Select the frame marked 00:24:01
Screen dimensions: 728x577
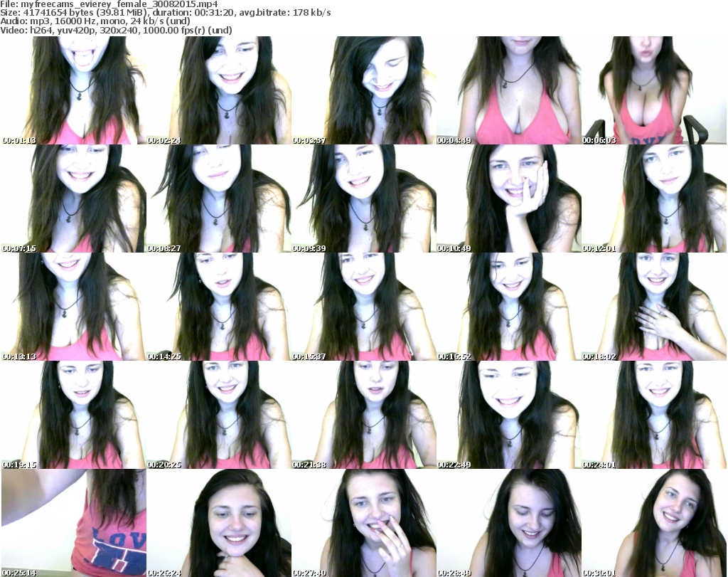[654, 415]
